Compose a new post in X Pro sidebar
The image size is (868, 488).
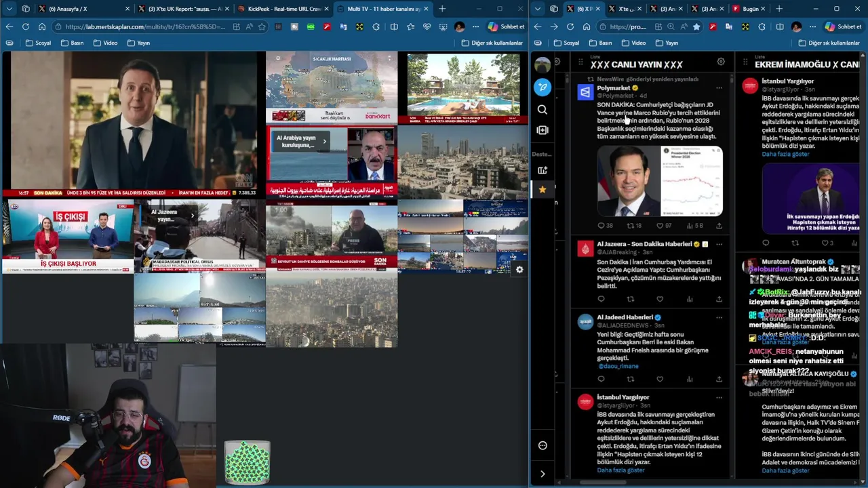(x=542, y=87)
